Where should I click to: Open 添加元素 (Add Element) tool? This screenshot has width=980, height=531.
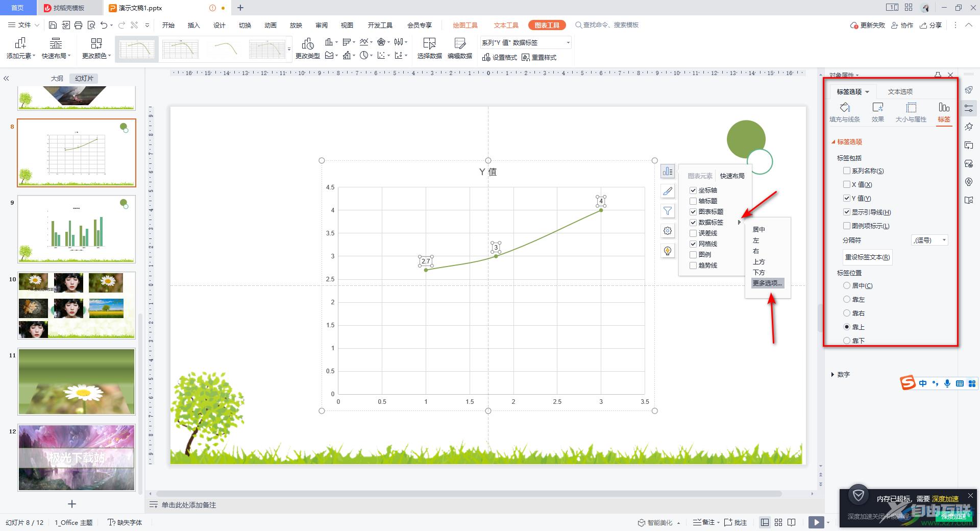coord(21,49)
